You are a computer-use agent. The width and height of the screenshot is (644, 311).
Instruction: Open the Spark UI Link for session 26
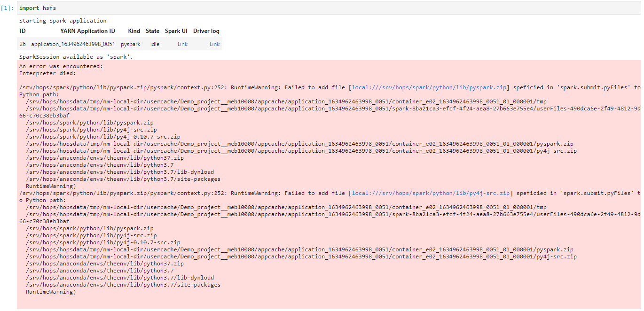182,44
